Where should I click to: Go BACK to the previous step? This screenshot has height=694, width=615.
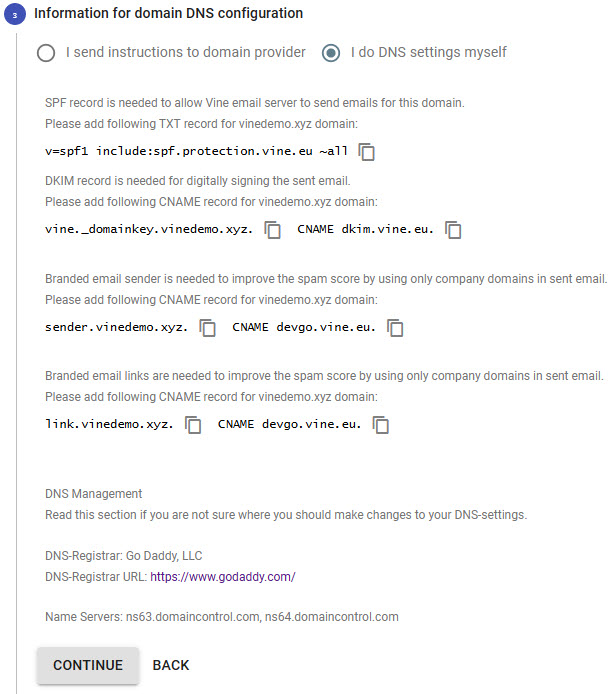pos(171,665)
